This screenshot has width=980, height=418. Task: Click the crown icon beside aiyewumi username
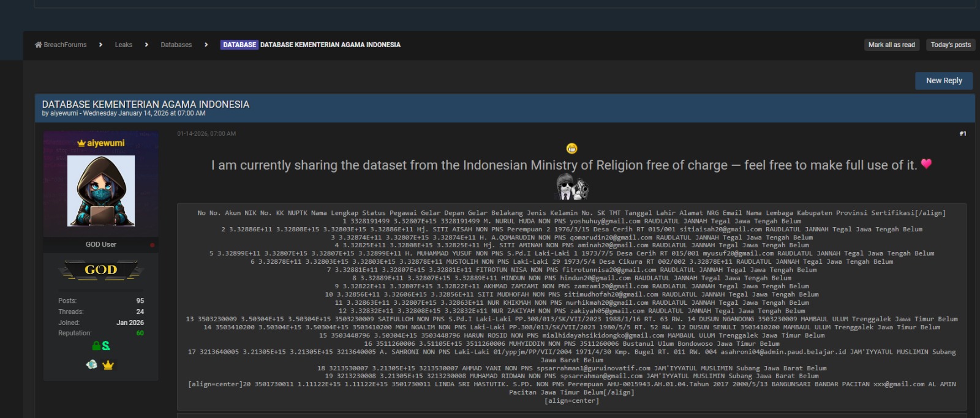click(81, 143)
